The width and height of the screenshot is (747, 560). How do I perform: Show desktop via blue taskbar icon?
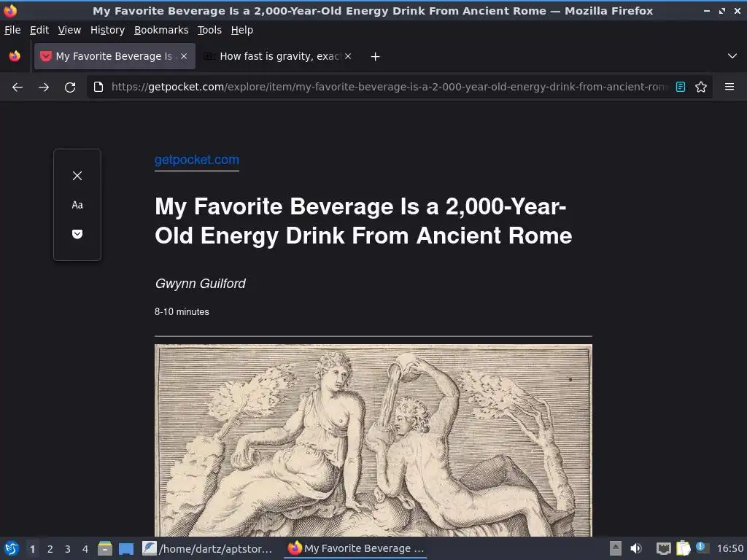pyautogui.click(x=126, y=548)
